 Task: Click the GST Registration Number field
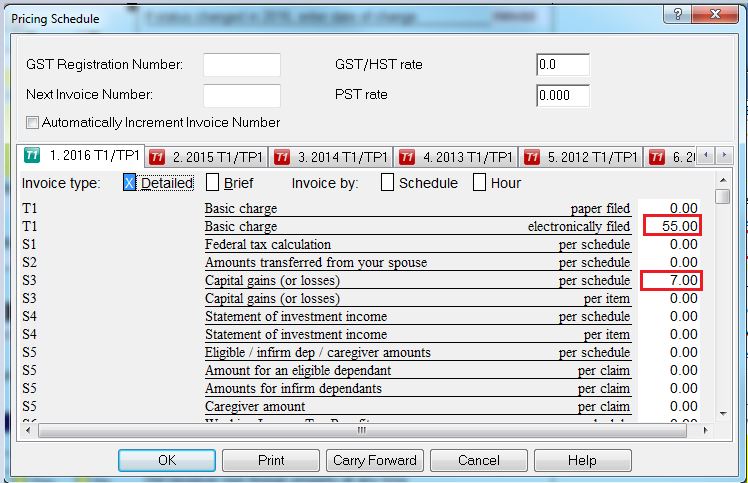click(x=242, y=65)
